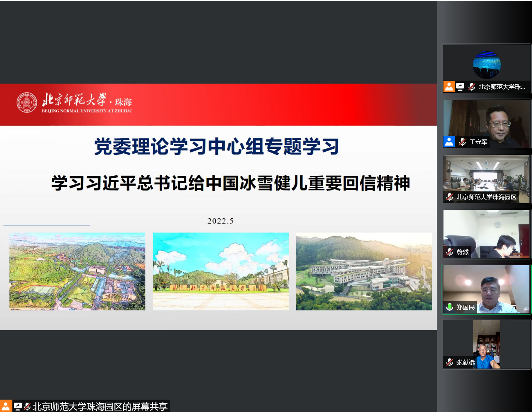
Task: Click orange host icon in bottom sharing bar
Action: 6,406
